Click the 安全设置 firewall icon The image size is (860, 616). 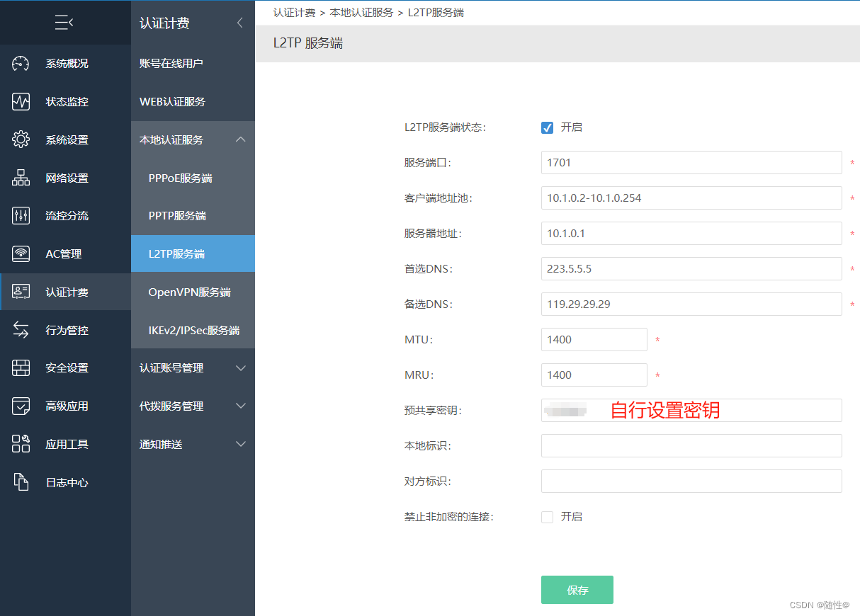21,368
